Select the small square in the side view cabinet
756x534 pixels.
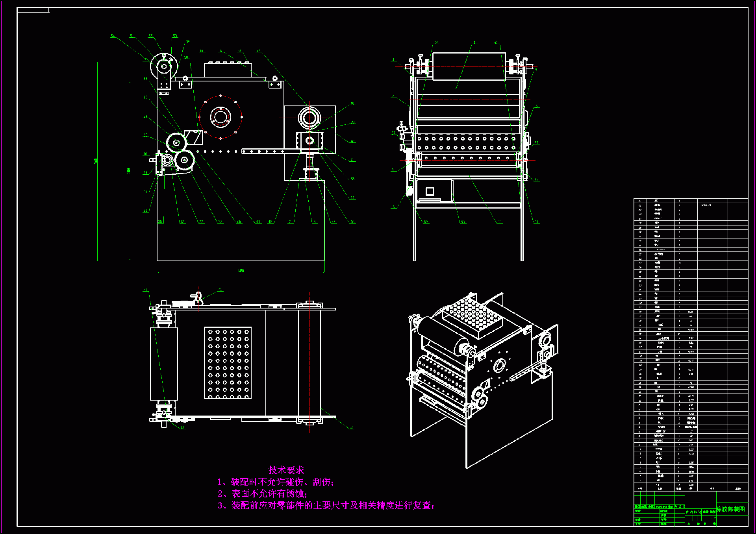click(x=430, y=191)
